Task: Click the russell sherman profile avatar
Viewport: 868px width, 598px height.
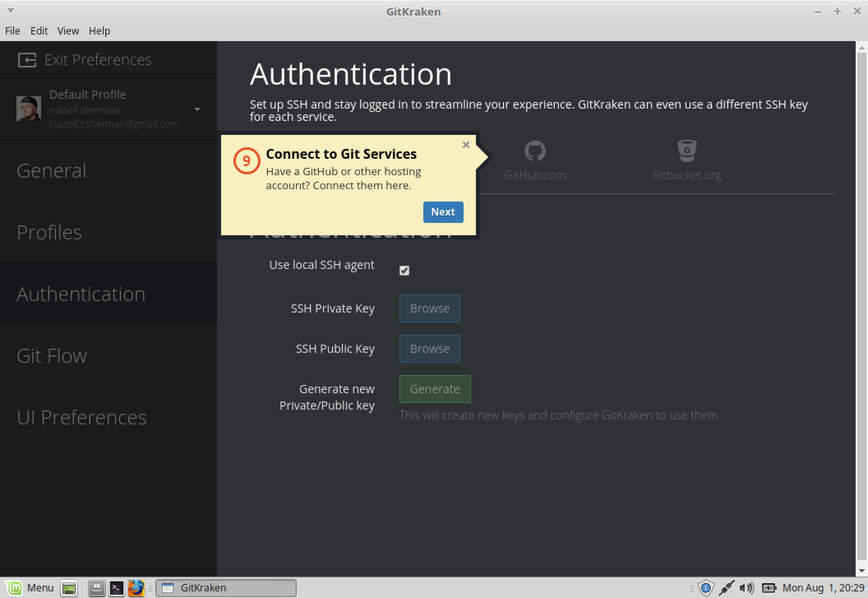Action: 29,109
